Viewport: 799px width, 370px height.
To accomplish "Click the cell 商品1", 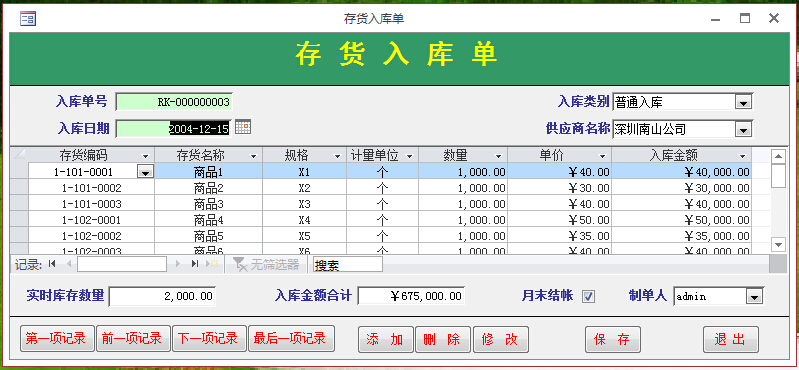I will click(208, 172).
